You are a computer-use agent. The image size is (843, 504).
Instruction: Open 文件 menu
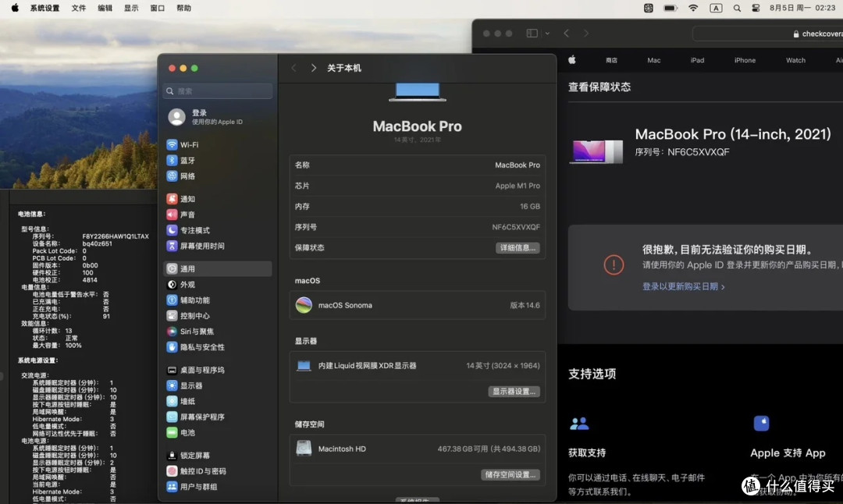pos(79,8)
